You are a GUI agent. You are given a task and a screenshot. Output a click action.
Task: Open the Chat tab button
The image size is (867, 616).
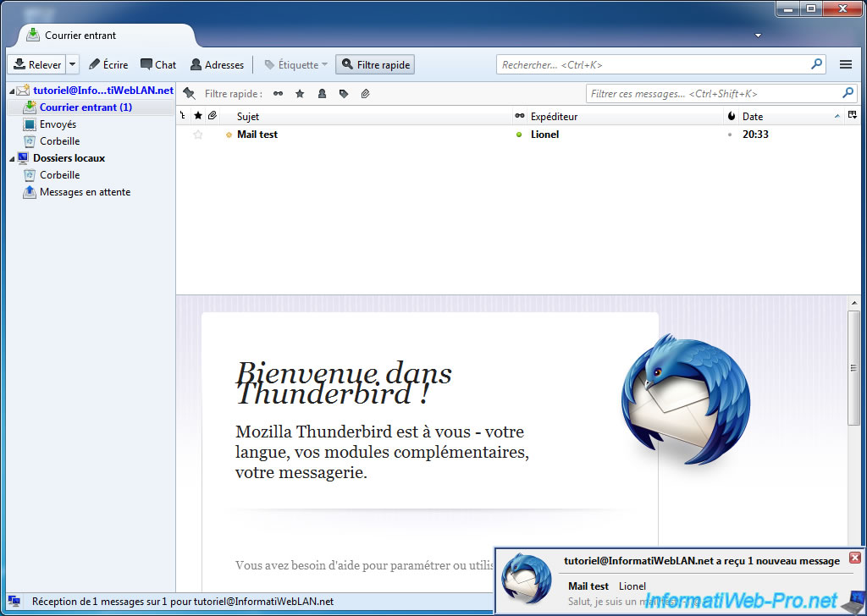tap(158, 64)
